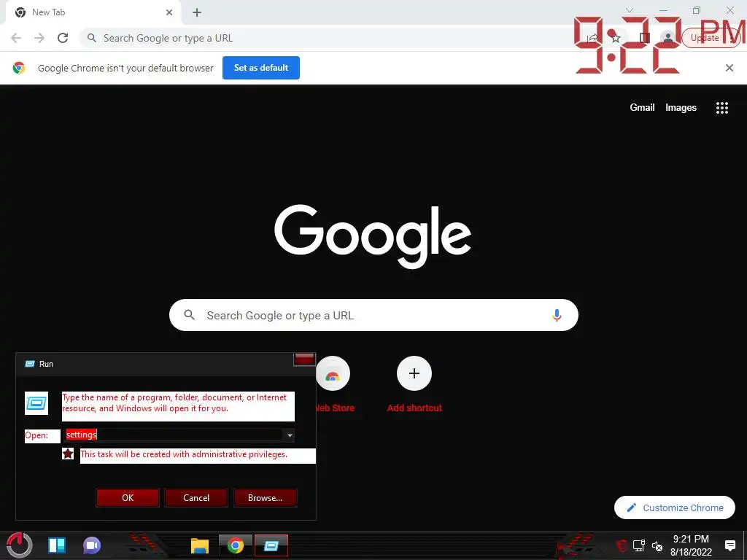Open the Widgets taskbar icon
The height and width of the screenshot is (560, 747).
[57, 545]
